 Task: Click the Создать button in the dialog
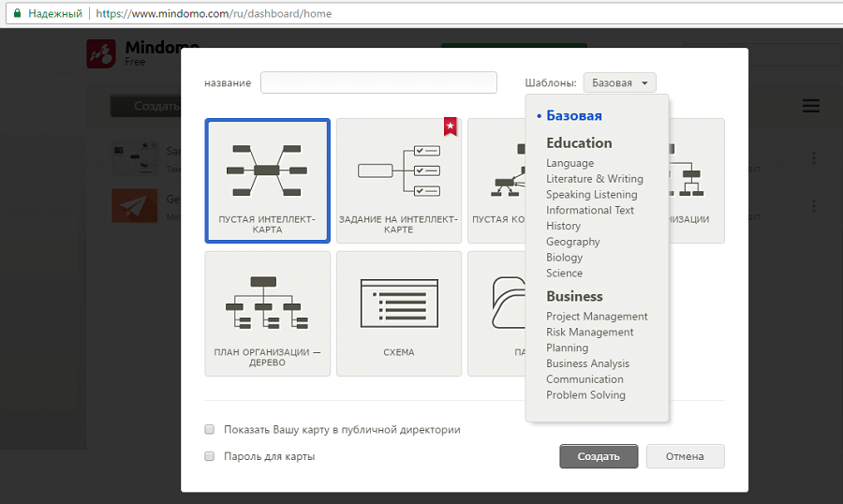click(599, 456)
